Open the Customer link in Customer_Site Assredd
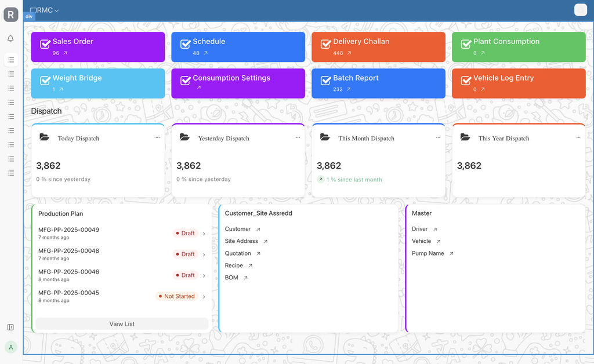594x364 pixels. click(239, 229)
